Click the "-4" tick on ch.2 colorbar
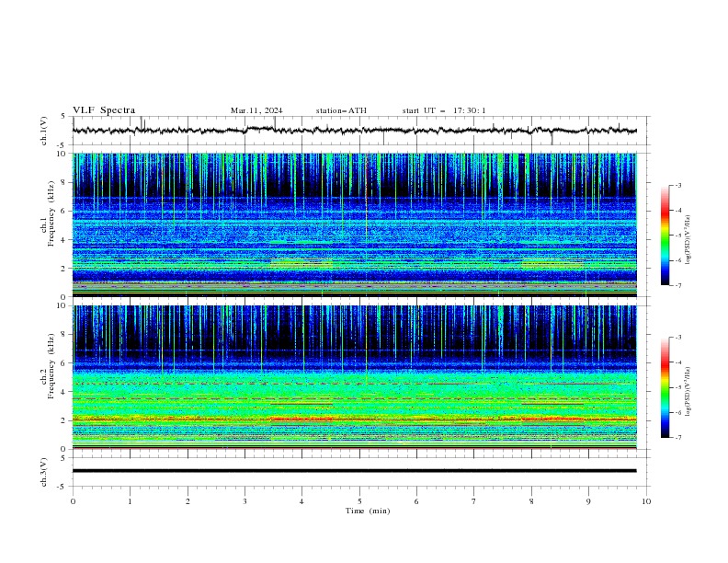Screen dimensions: 728x563 (678, 362)
